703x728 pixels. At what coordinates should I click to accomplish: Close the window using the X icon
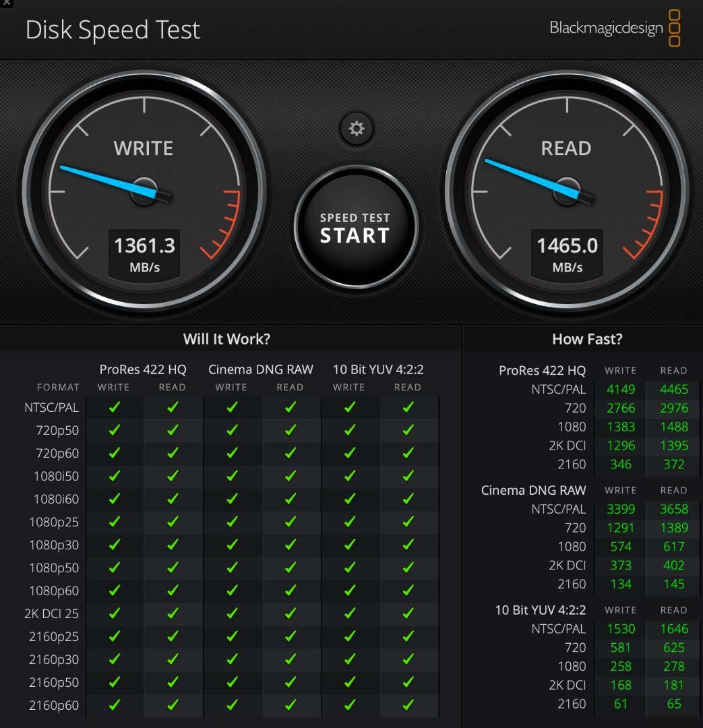click(7, 3)
